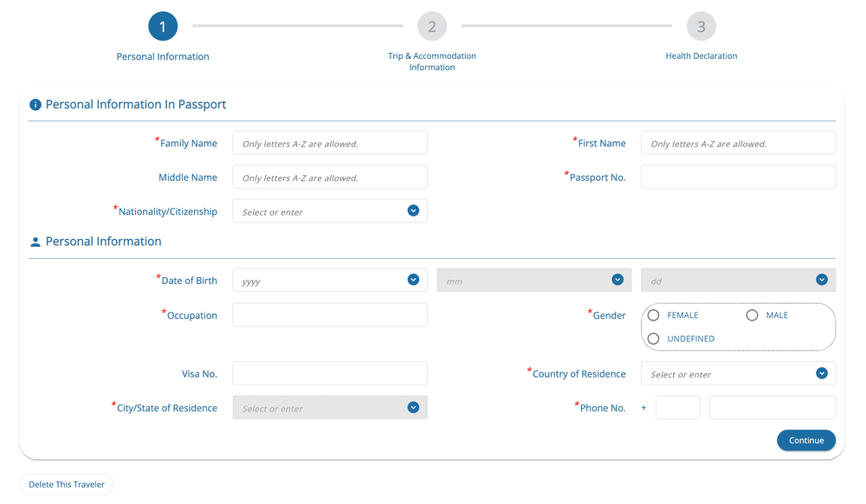
Task: Click Delete This Traveler button
Action: point(67,484)
